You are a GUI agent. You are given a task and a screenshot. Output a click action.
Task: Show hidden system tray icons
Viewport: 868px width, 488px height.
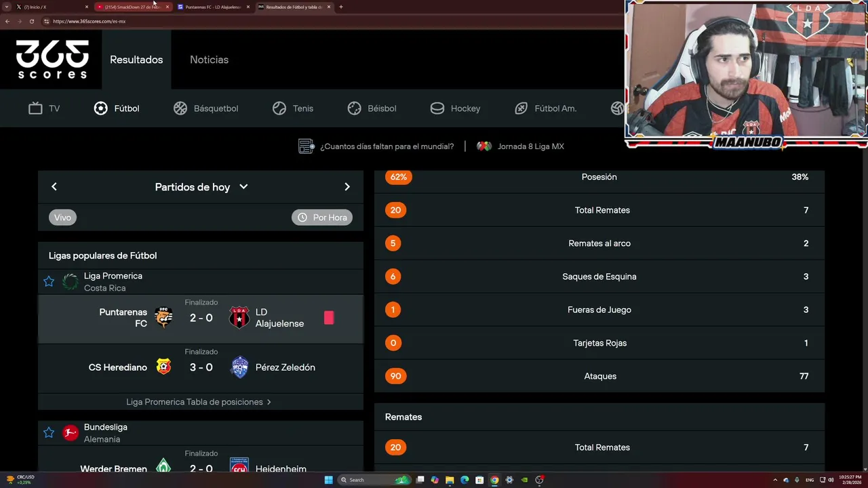tap(776, 480)
